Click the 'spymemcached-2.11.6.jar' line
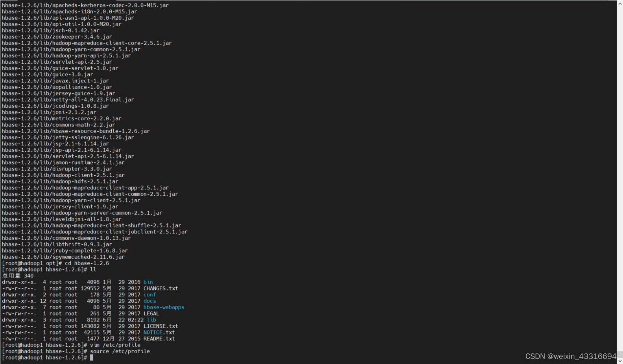 click(x=63, y=257)
